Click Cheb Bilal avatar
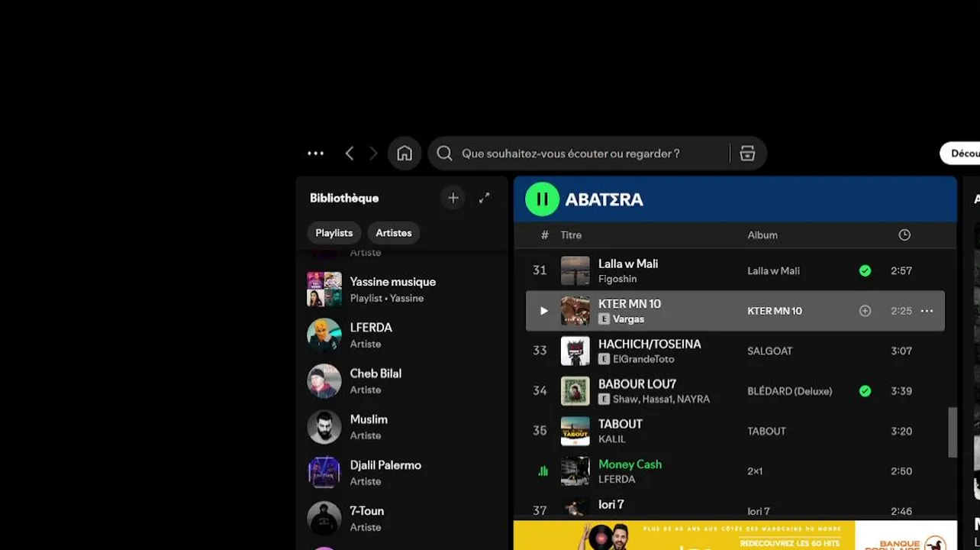This screenshot has height=550, width=980. 324,381
